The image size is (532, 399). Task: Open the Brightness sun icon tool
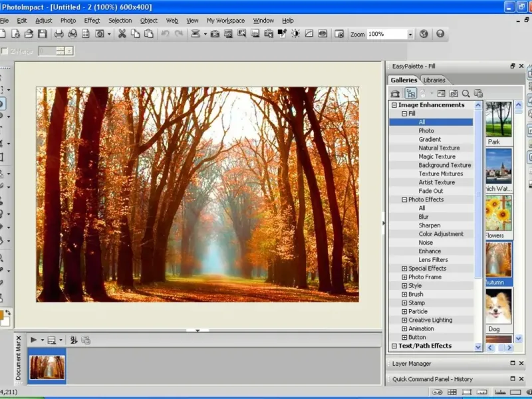coord(295,34)
